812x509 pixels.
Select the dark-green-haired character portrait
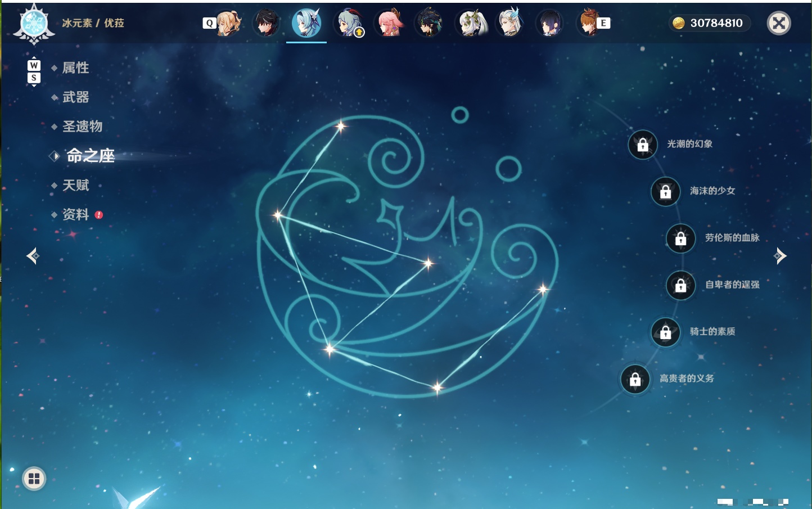429,23
